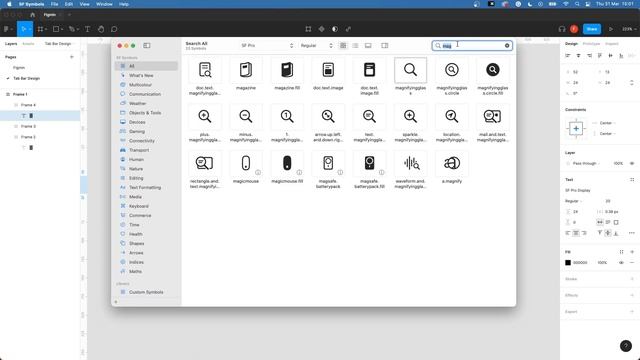This screenshot has width=640, height=360.
Task: Click the Figma Share button
Action: (x=592, y=29)
